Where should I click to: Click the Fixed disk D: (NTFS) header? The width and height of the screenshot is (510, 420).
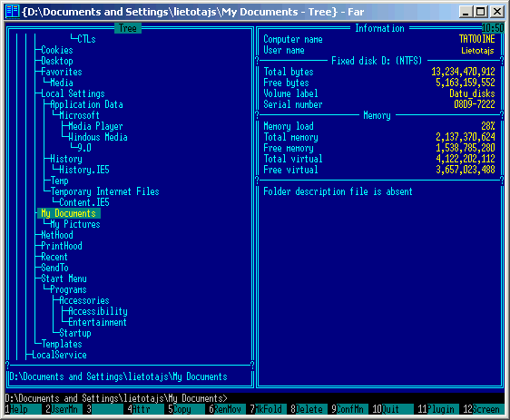click(377, 61)
